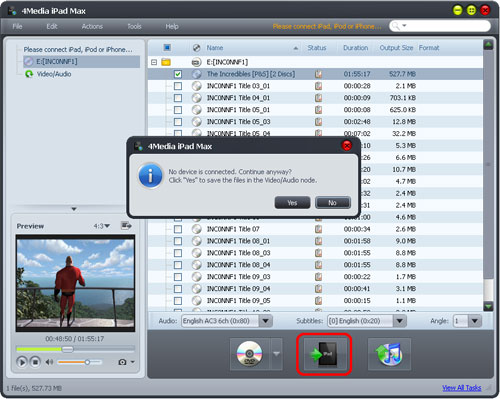Click the preview seek bar handle
This screenshot has width=500, height=399.
pyautogui.click(x=68, y=349)
